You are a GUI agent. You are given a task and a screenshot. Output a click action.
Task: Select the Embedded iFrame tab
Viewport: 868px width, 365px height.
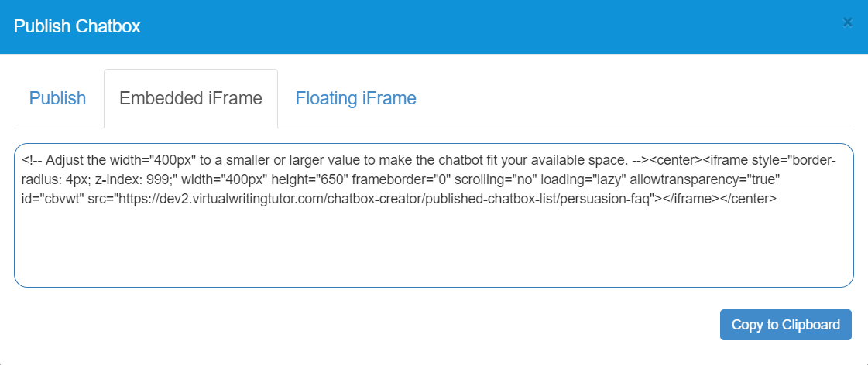coord(190,98)
